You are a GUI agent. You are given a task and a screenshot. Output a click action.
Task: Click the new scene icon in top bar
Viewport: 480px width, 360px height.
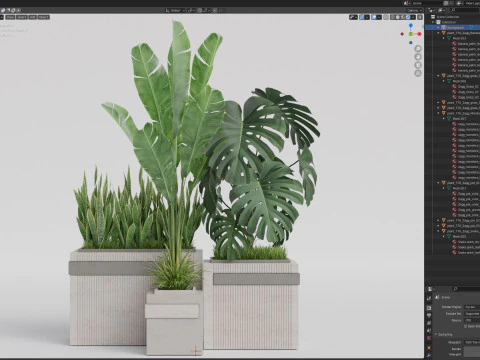click(446, 3)
